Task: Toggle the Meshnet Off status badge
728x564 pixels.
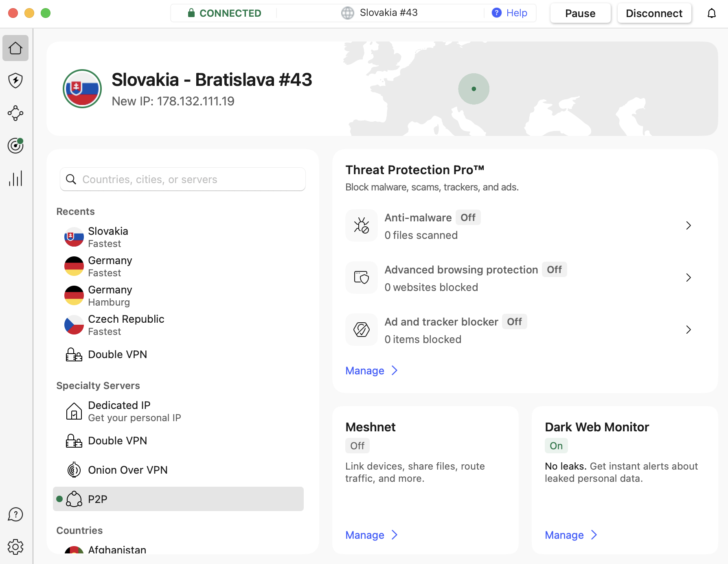Action: point(357,446)
